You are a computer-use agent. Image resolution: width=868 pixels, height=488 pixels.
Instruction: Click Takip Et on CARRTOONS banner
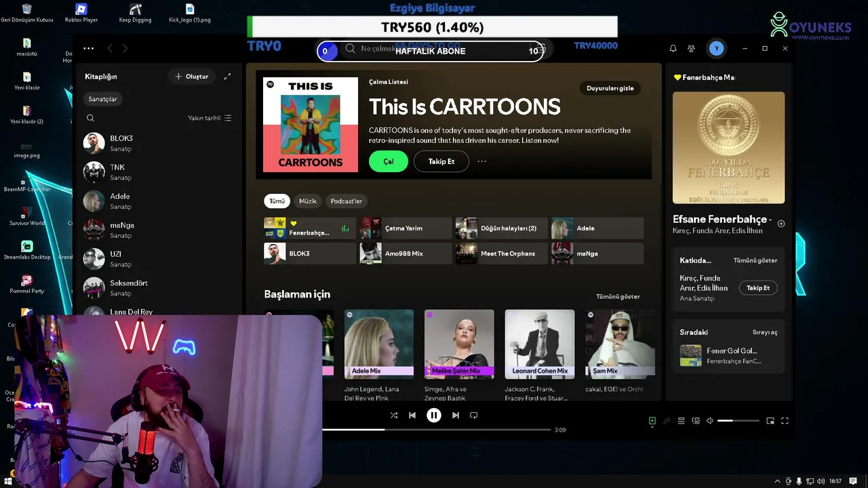pos(441,161)
